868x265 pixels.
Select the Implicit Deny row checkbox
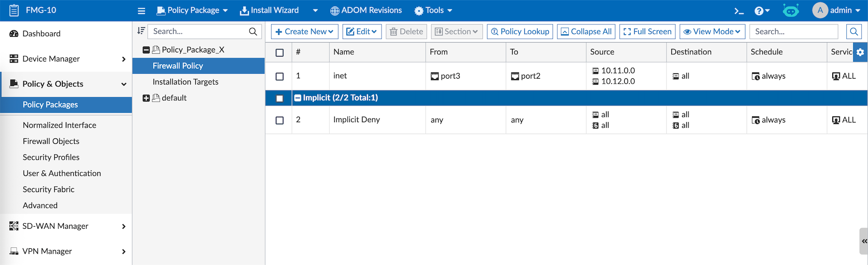click(280, 120)
